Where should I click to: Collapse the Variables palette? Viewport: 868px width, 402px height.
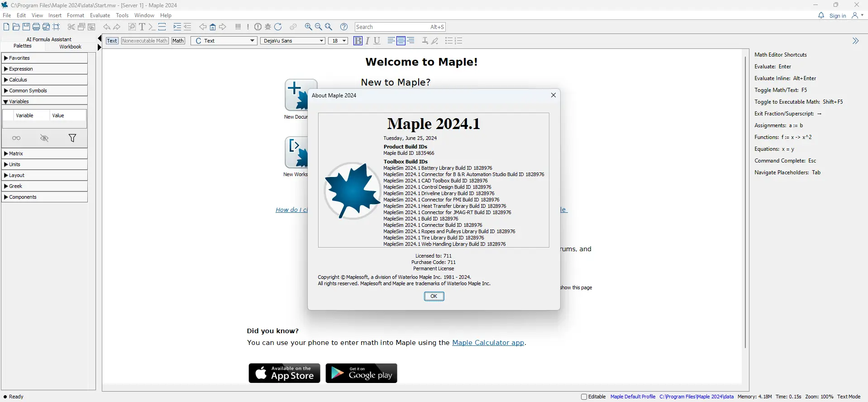pyautogui.click(x=44, y=101)
